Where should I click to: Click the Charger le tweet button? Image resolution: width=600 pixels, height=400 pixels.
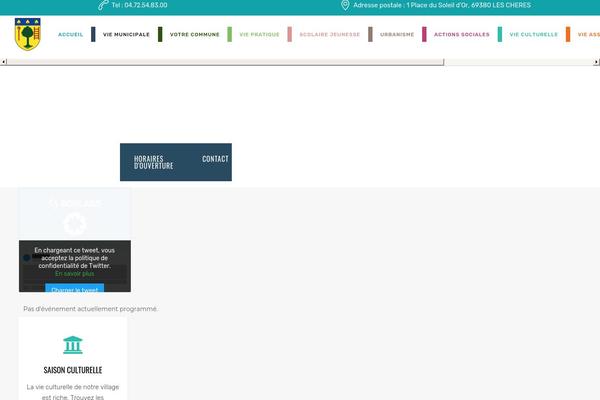click(x=75, y=288)
